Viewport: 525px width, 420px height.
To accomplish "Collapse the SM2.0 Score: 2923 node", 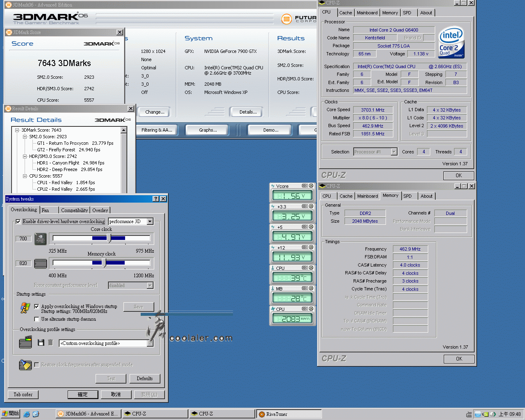I will coord(25,137).
